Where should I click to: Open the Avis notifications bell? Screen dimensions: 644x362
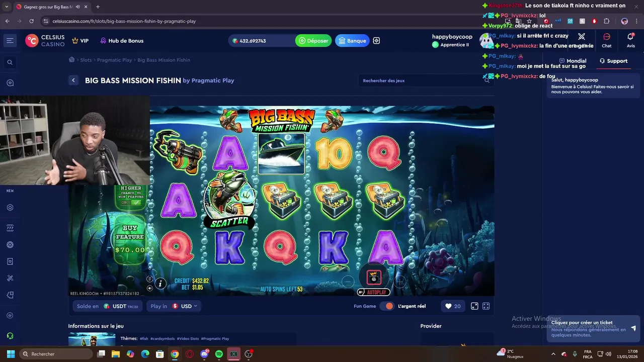630,40
